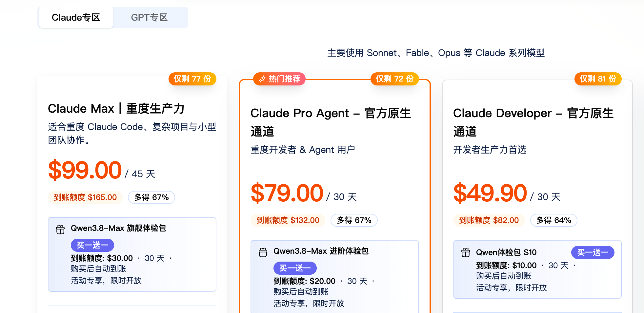
Task: Click the 多得 67% pill under $79.00
Action: [x=354, y=220]
